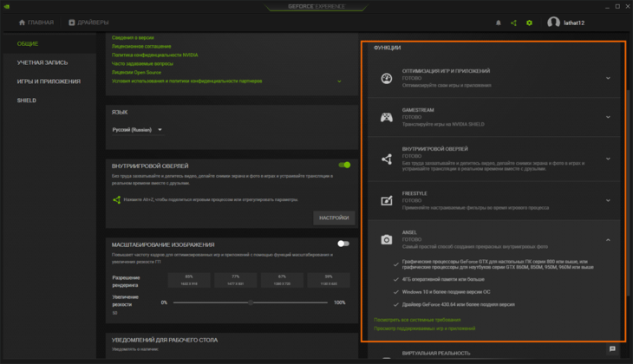Expand partner privacy policies chevron
Image resolution: width=633 pixels, height=364 pixels.
pyautogui.click(x=339, y=81)
